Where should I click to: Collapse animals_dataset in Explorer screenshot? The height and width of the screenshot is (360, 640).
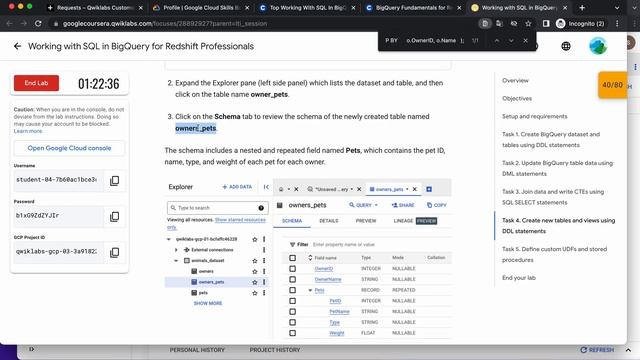click(x=176, y=260)
